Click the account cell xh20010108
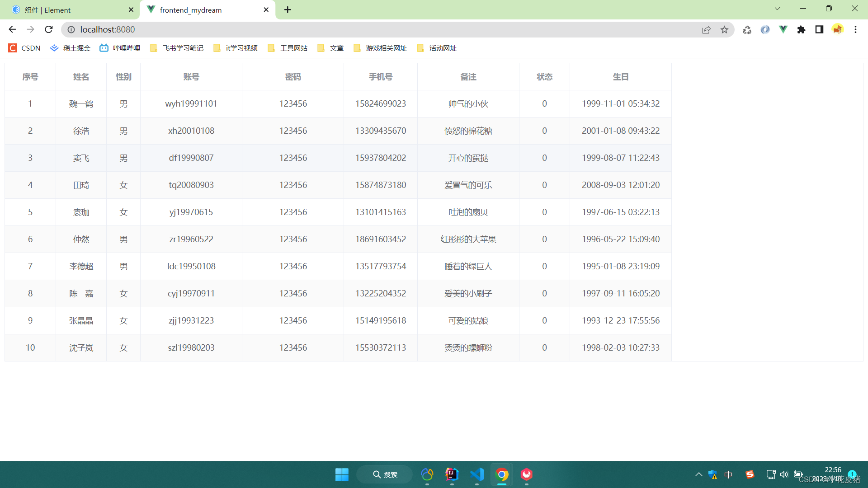The image size is (868, 488). click(x=191, y=131)
